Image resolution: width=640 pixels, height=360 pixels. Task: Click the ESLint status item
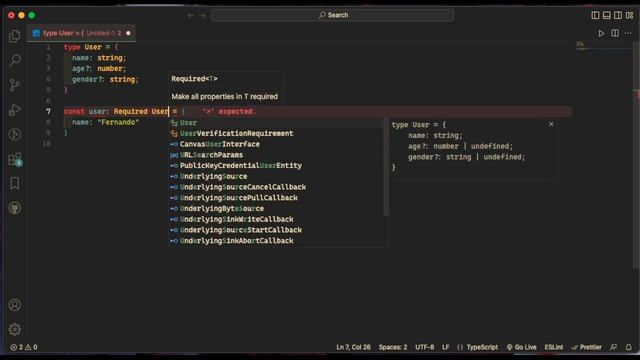pyautogui.click(x=554, y=347)
